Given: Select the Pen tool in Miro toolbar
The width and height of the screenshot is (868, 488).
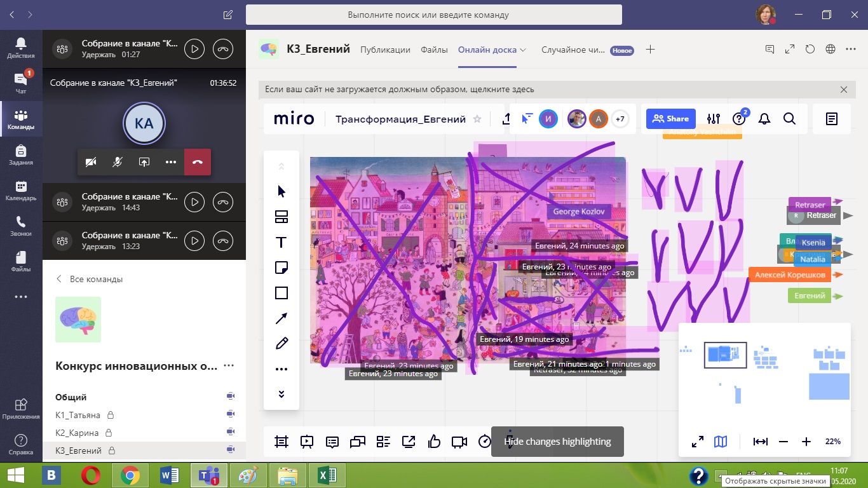Looking at the screenshot, I should [281, 344].
